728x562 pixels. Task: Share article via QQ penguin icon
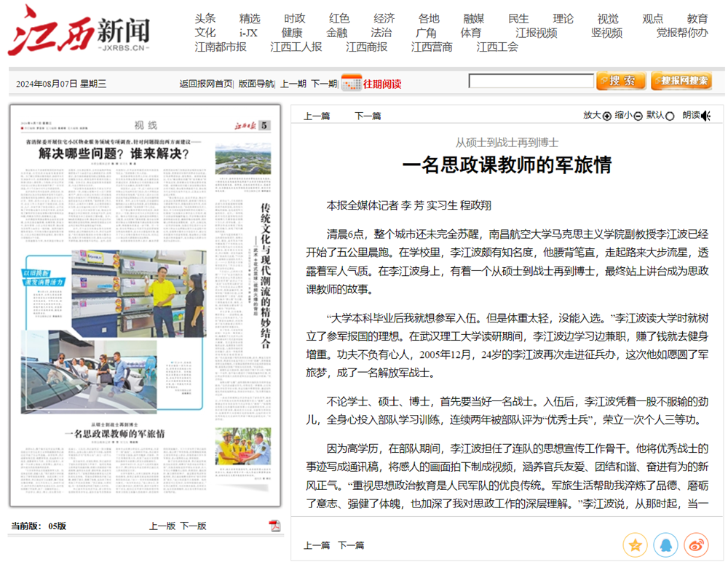[x=665, y=545]
